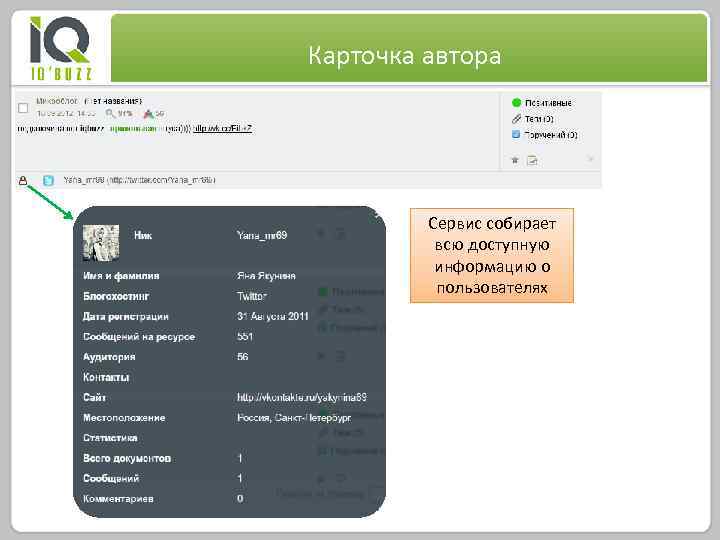The height and width of the screenshot is (540, 720).
Task: Close the author card popup
Action: coord(377,214)
